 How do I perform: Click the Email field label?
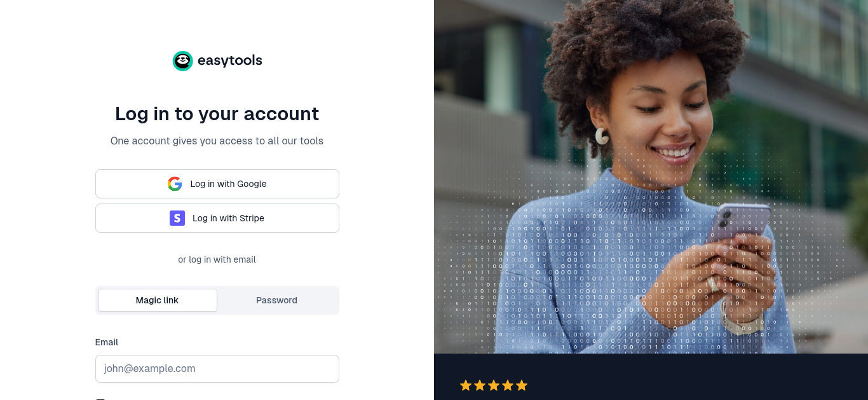pos(107,342)
